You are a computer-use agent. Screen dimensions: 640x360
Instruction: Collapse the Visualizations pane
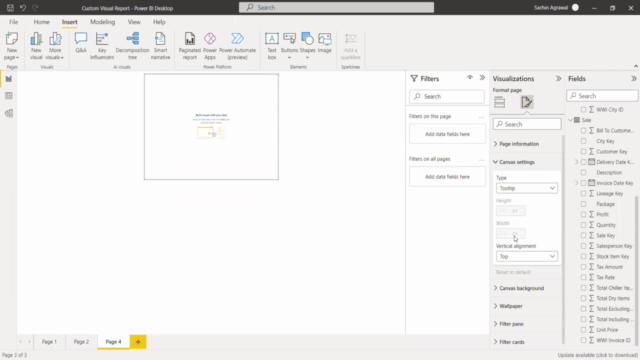(558, 78)
